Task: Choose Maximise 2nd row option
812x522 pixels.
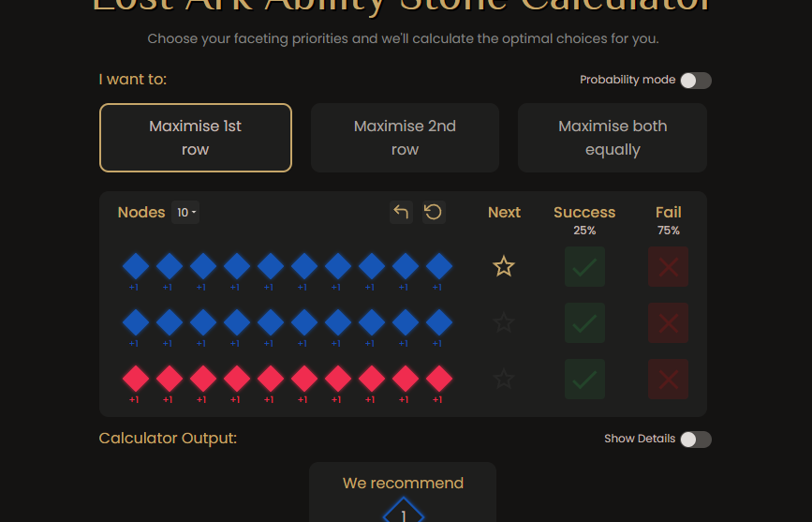Action: coord(405,138)
